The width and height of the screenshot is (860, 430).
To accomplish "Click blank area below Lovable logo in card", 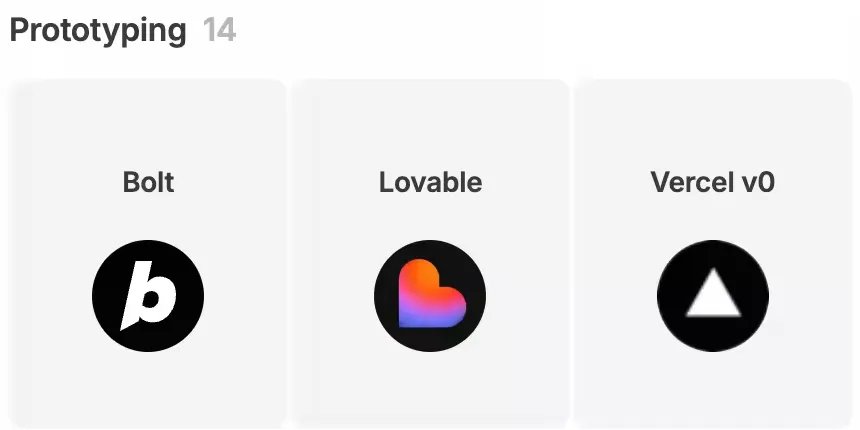I will 430,391.
